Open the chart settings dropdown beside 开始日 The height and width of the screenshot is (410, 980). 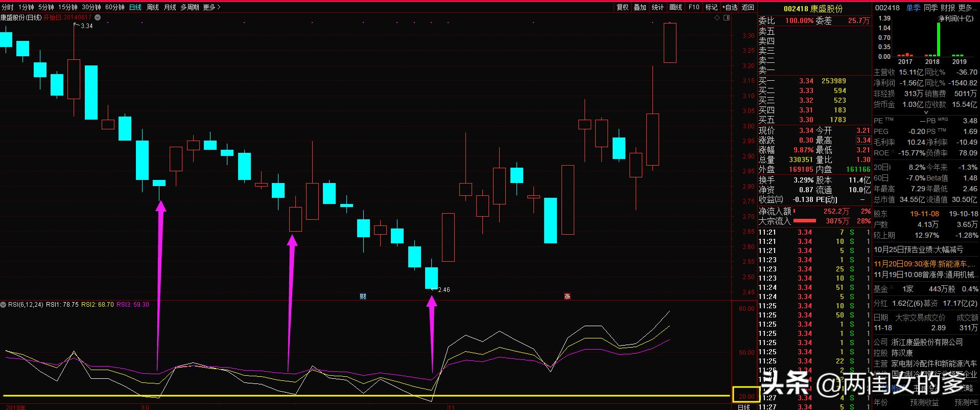(x=98, y=17)
